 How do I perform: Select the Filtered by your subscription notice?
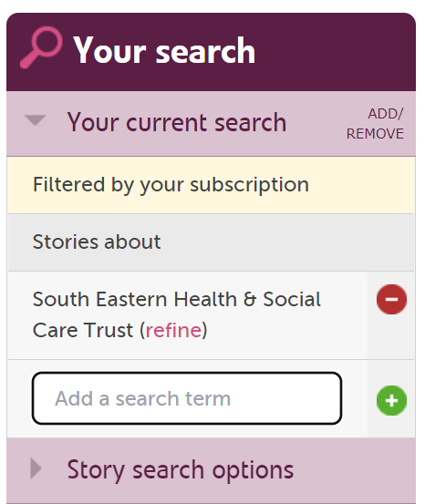tap(211, 185)
